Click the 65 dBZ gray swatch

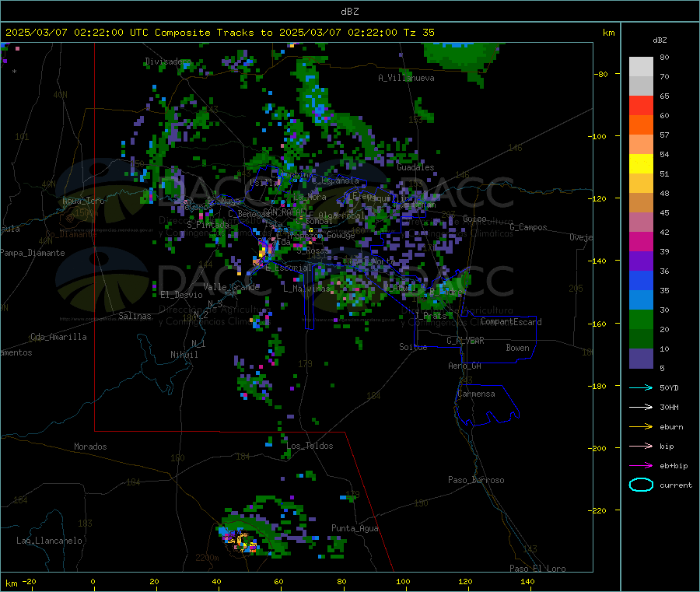click(x=641, y=86)
